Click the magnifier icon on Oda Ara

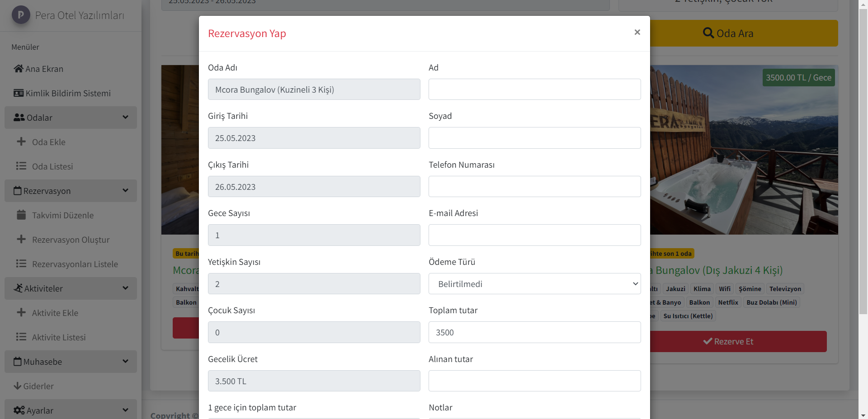pos(708,33)
